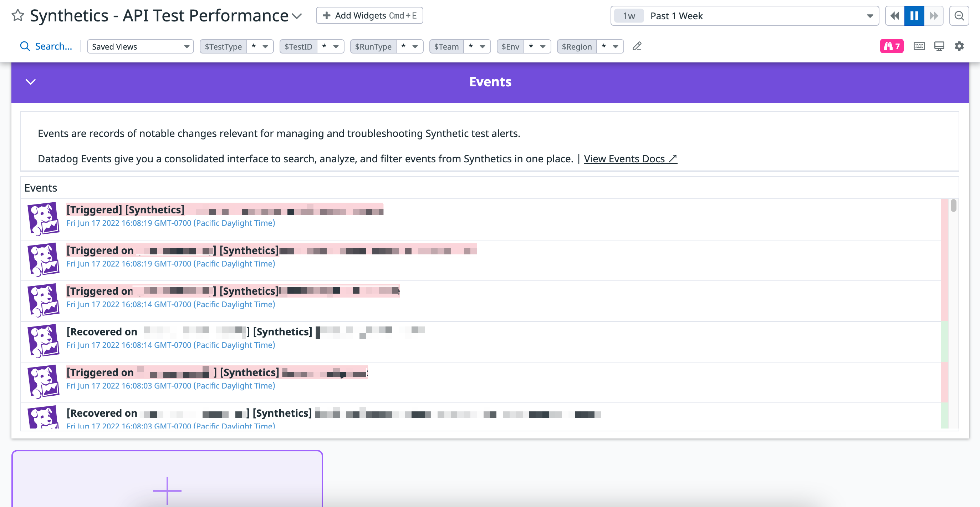This screenshot has height=507, width=980.
Task: Open the Past 1 Week time selector
Action: 745,16
